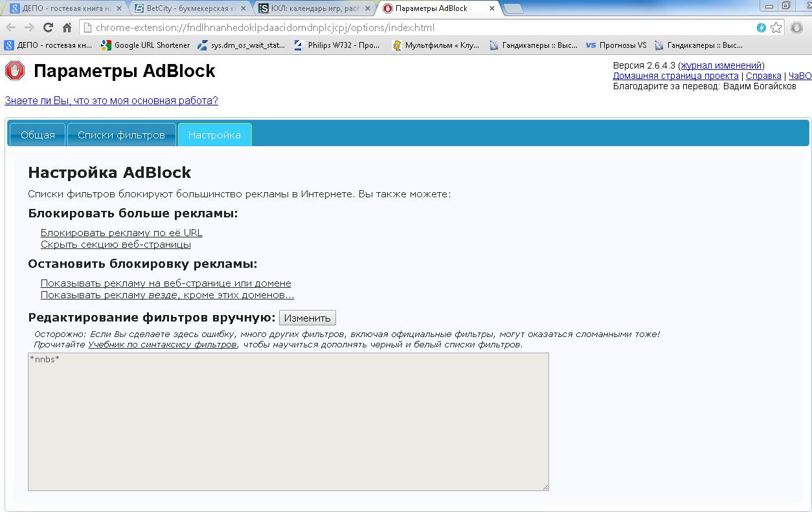The height and width of the screenshot is (524, 812).
Task: Click the blue lightning extension icon
Action: pos(761,28)
